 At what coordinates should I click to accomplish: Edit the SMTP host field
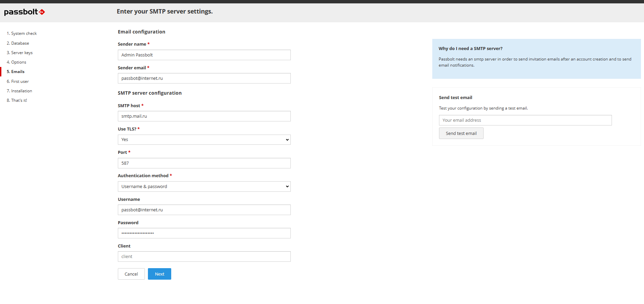(x=204, y=116)
